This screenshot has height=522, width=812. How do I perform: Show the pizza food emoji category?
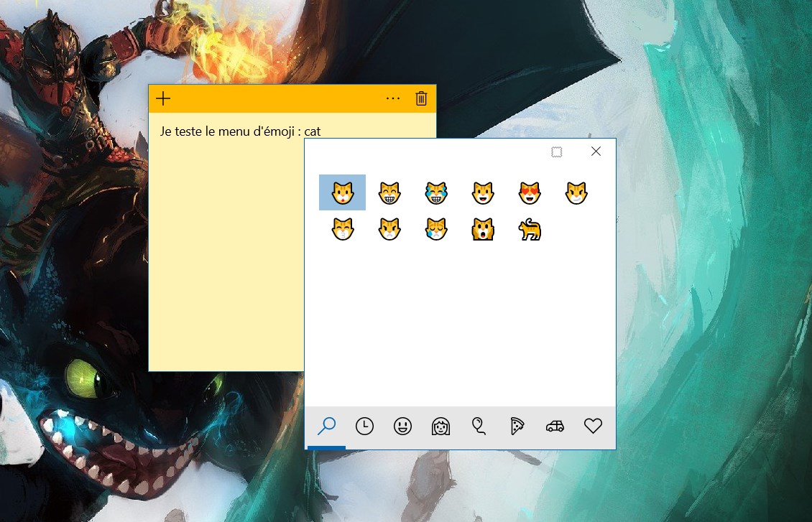[517, 427]
